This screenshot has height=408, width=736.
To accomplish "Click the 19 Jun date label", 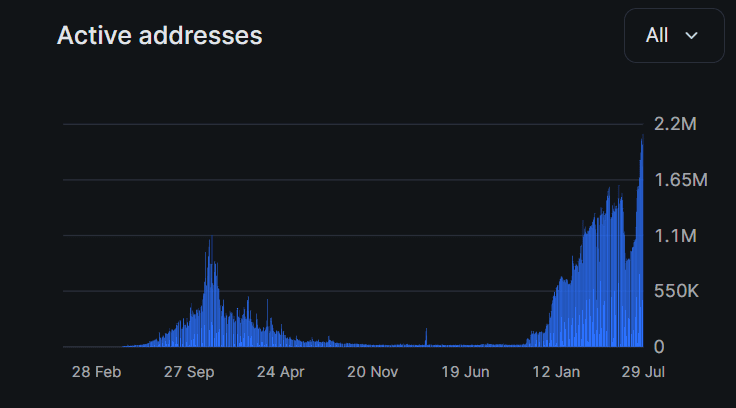I will coord(465,372).
